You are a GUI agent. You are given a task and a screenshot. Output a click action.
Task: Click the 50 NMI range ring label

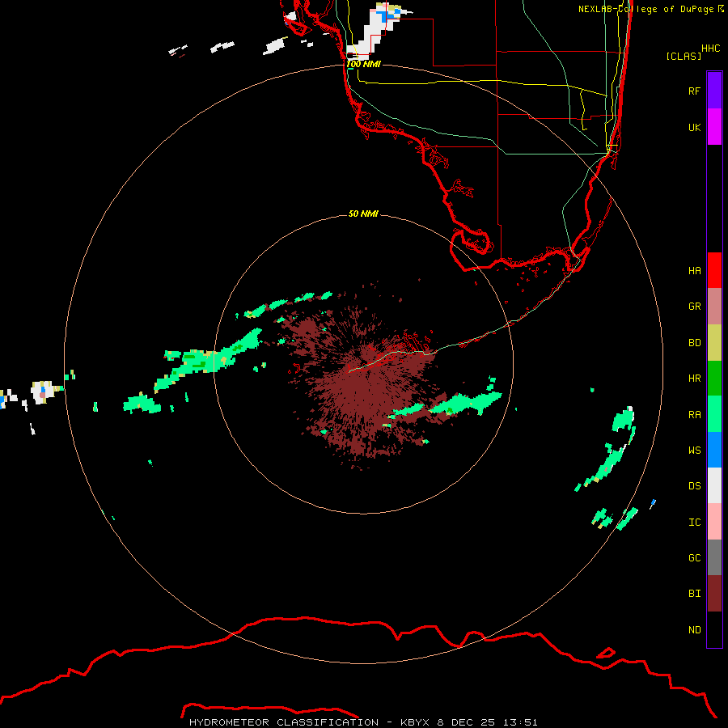[363, 214]
